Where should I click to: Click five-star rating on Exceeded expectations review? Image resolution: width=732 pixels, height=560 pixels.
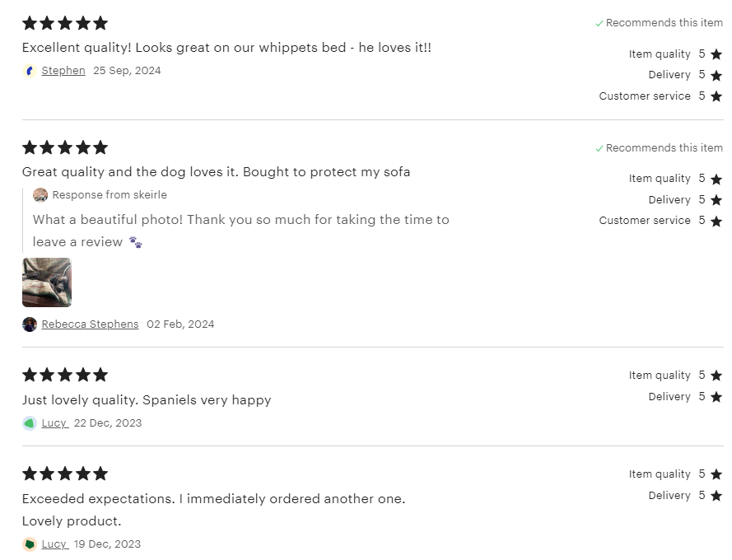[x=65, y=474]
